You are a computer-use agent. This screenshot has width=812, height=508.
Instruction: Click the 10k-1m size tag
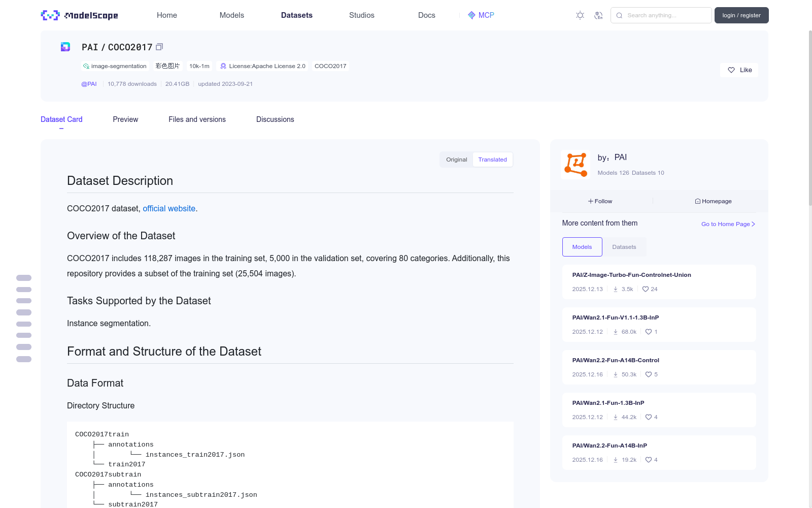pos(199,66)
